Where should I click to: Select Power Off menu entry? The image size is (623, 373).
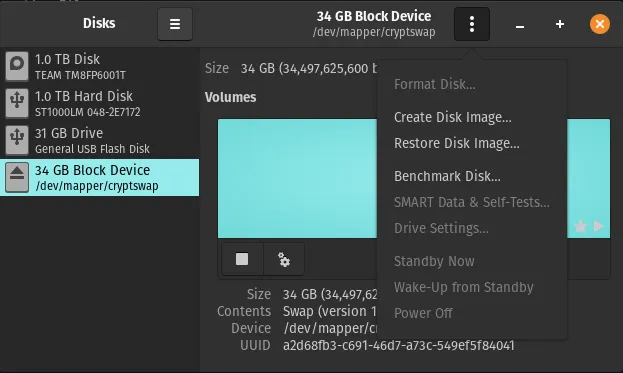point(423,313)
